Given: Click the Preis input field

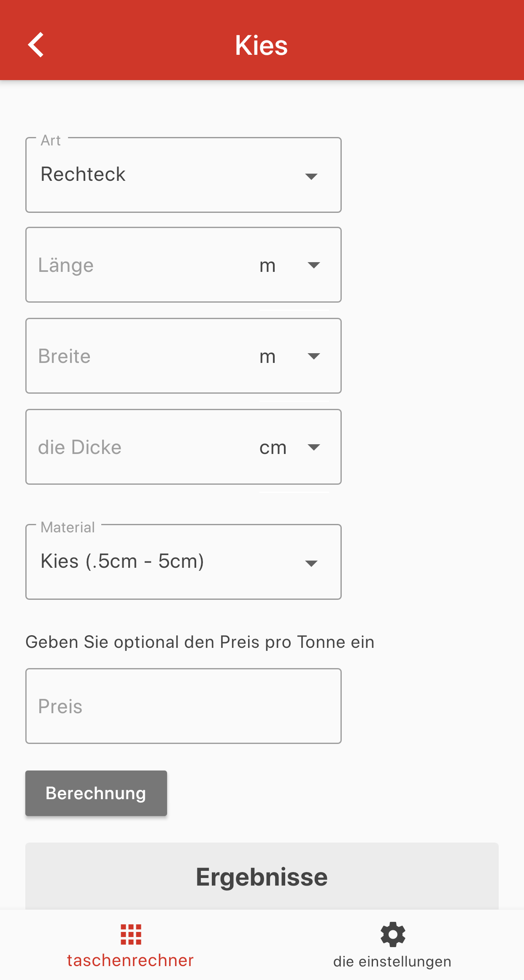Looking at the screenshot, I should (x=184, y=706).
